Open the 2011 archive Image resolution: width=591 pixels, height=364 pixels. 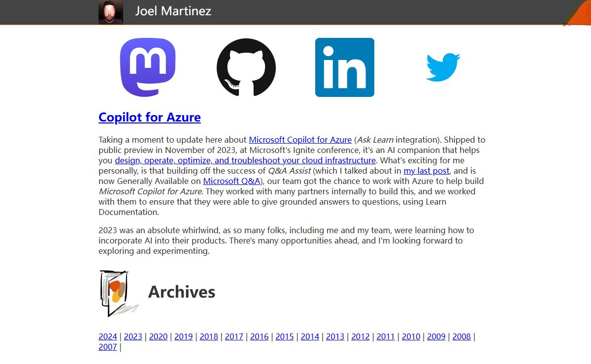[386, 336]
